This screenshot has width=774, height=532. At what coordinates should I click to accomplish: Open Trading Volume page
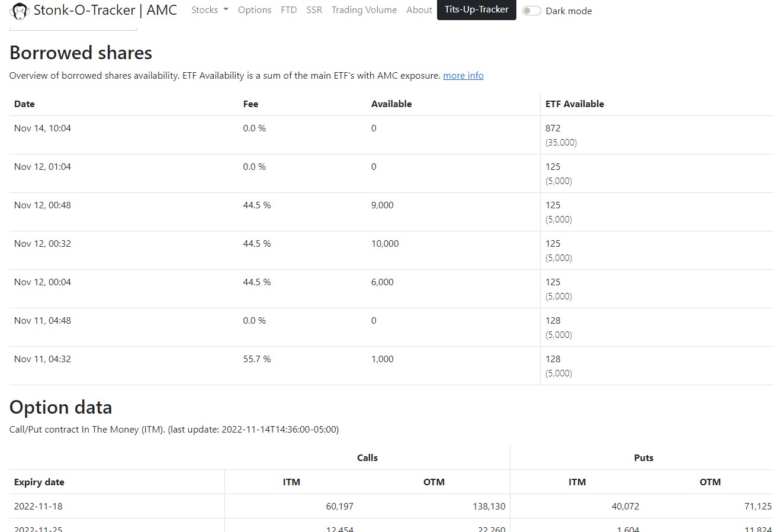(364, 10)
